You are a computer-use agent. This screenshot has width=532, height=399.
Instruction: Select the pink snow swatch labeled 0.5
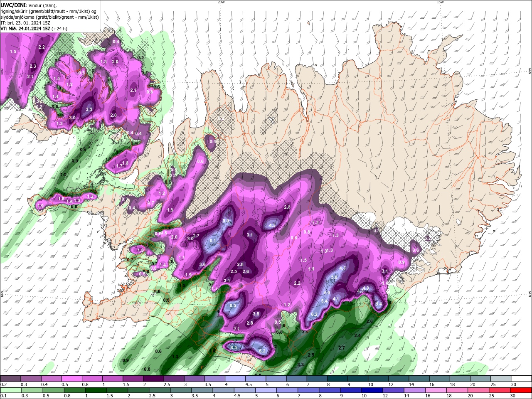(x=71, y=379)
